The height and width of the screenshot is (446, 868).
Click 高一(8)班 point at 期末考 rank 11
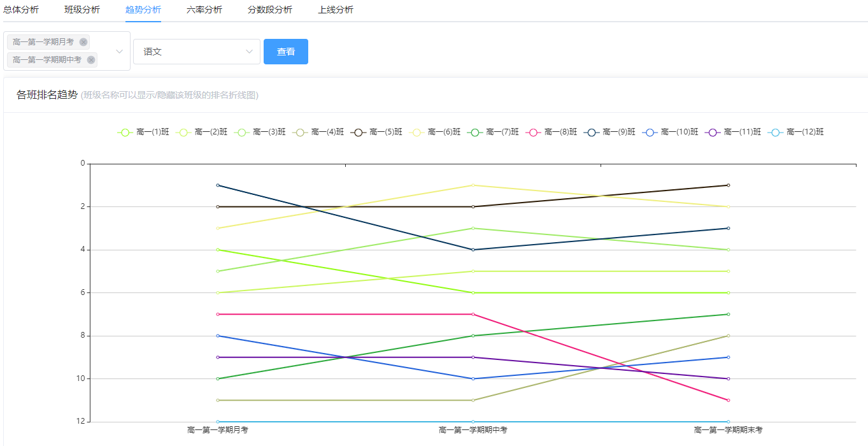click(x=728, y=400)
